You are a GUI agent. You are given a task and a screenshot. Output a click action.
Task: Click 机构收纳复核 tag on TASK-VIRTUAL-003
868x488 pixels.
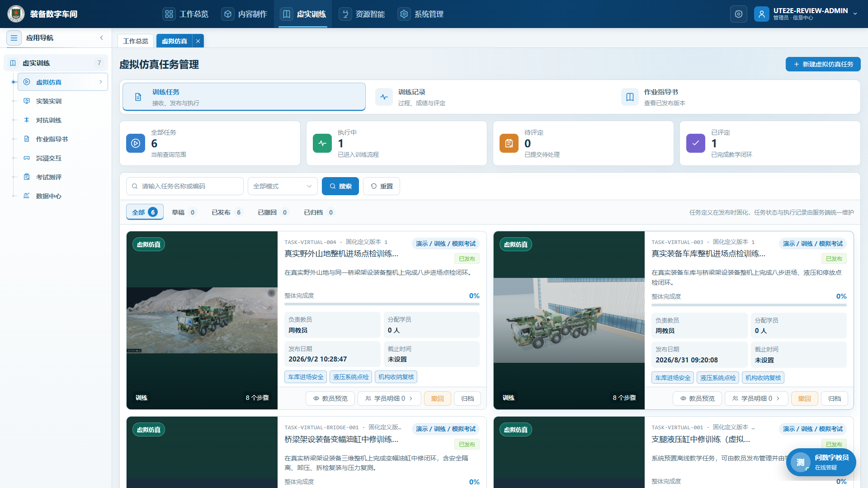pyautogui.click(x=763, y=378)
